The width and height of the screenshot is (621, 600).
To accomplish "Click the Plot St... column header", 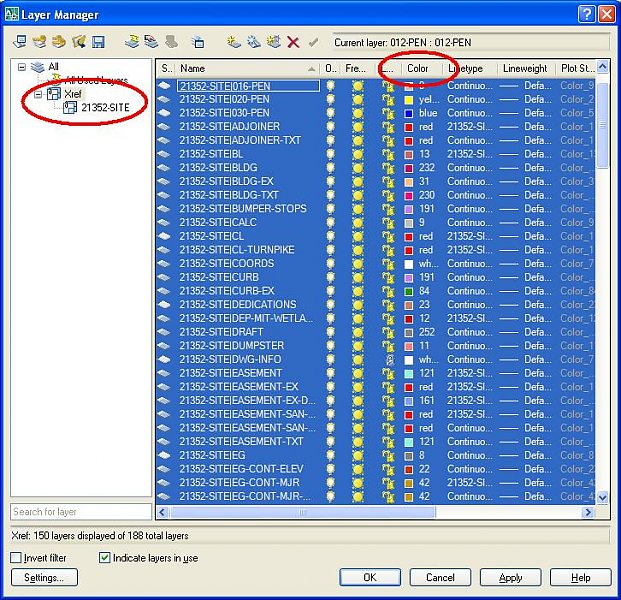I will pos(575,69).
